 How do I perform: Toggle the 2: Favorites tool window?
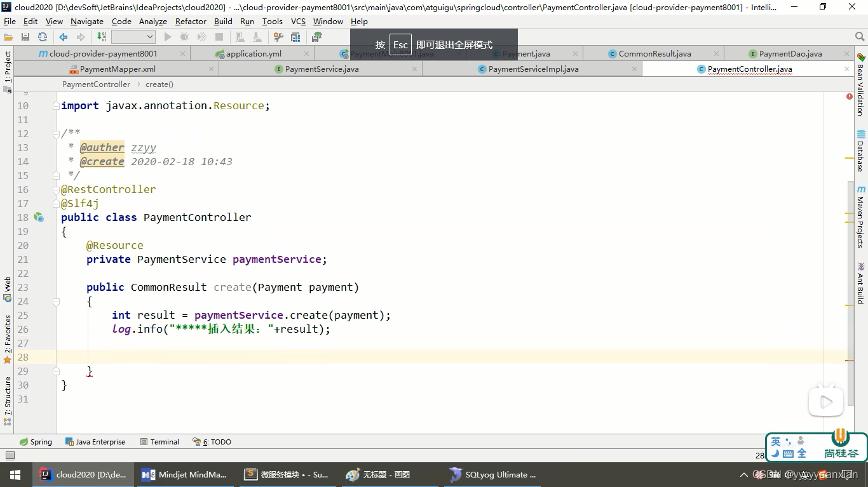point(8,339)
